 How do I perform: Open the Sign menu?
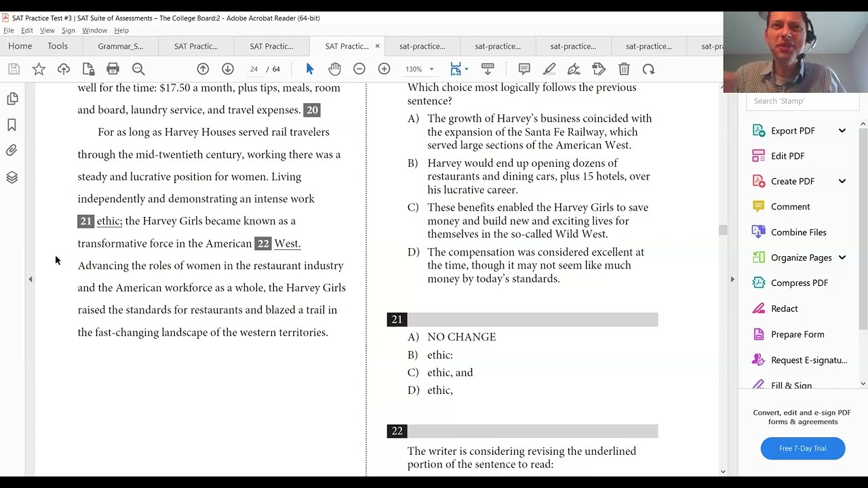(68, 30)
